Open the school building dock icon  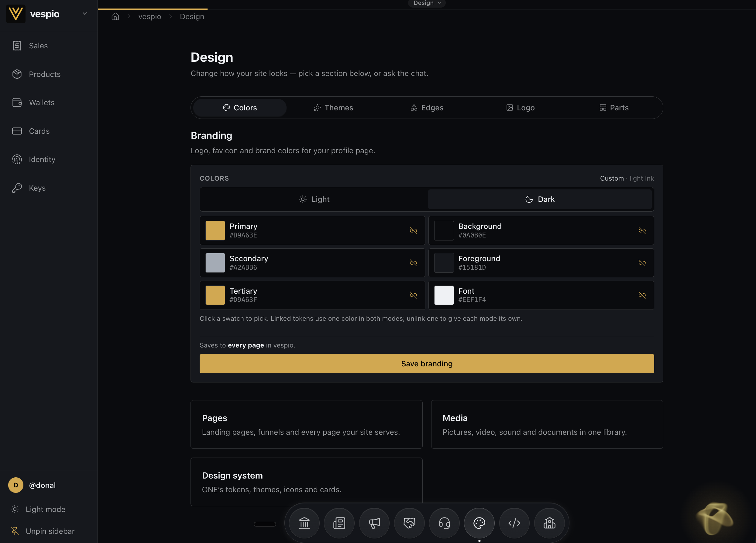549,523
